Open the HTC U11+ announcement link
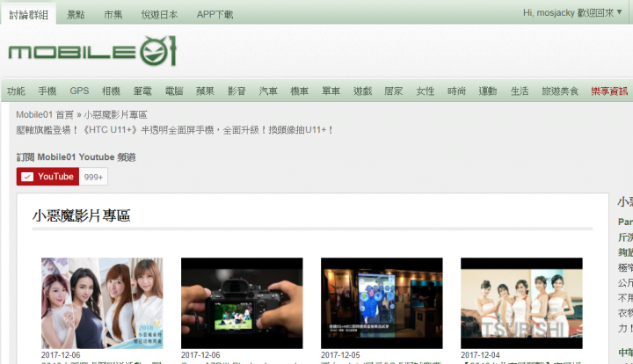 coord(174,130)
